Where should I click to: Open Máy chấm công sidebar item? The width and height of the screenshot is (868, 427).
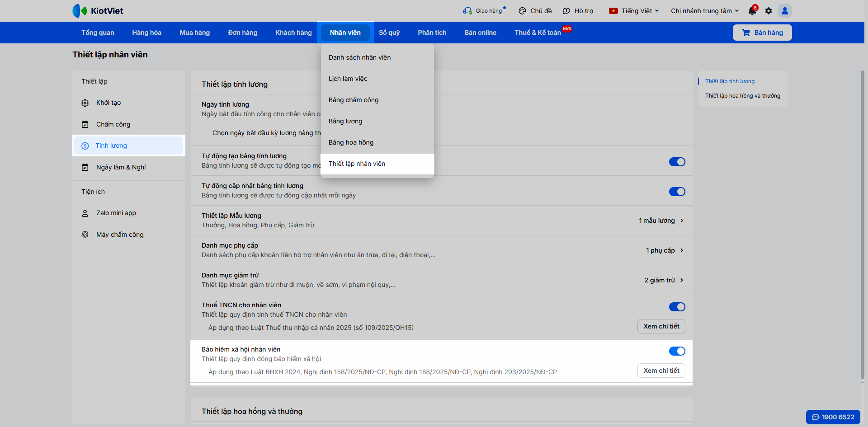coord(129,235)
